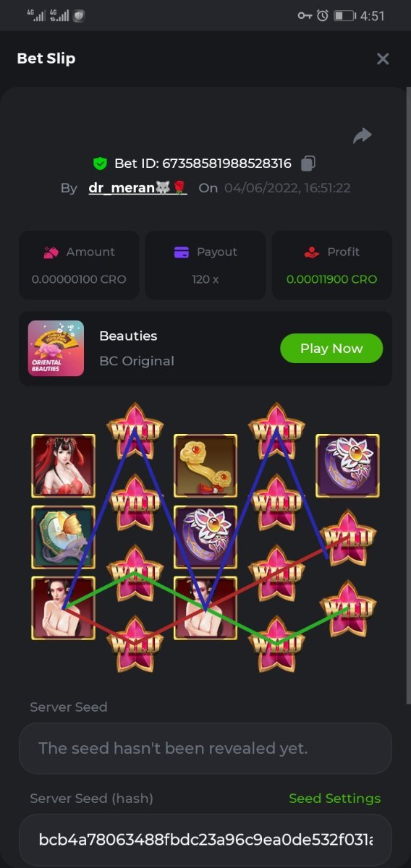Click the Amount bet icon
411x868 pixels.
point(51,252)
